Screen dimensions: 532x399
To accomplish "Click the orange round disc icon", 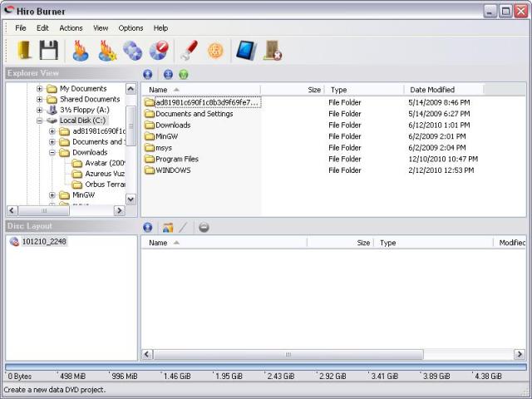I will [x=216, y=51].
